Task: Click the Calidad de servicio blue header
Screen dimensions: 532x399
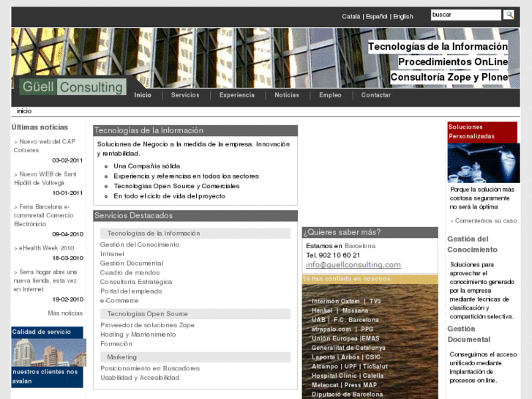Action: click(47, 332)
